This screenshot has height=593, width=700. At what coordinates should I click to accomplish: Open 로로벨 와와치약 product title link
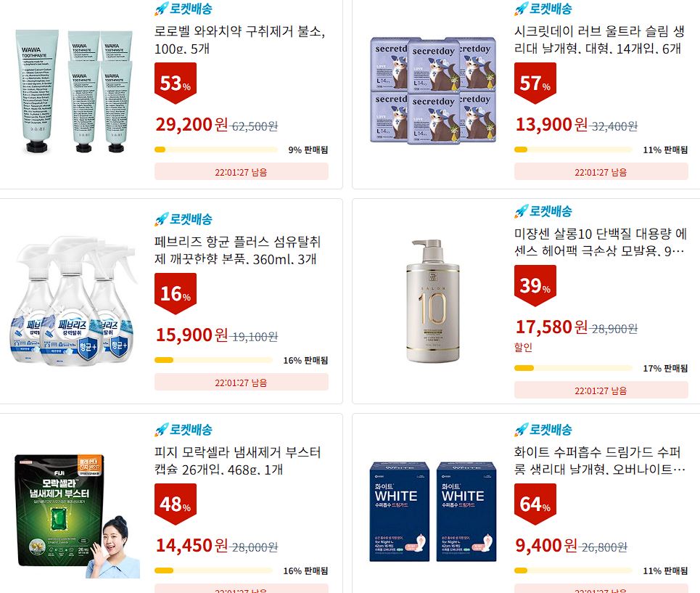[240, 40]
